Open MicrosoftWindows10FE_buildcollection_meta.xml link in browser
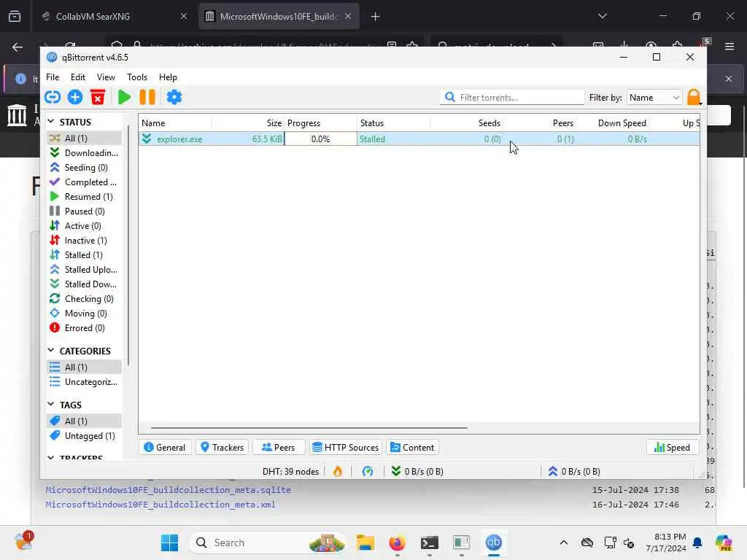The image size is (747, 560). [x=160, y=505]
